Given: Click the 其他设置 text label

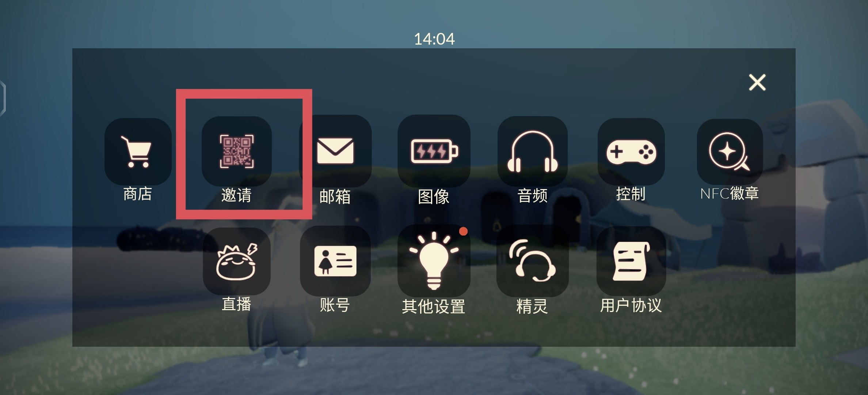Looking at the screenshot, I should [434, 306].
